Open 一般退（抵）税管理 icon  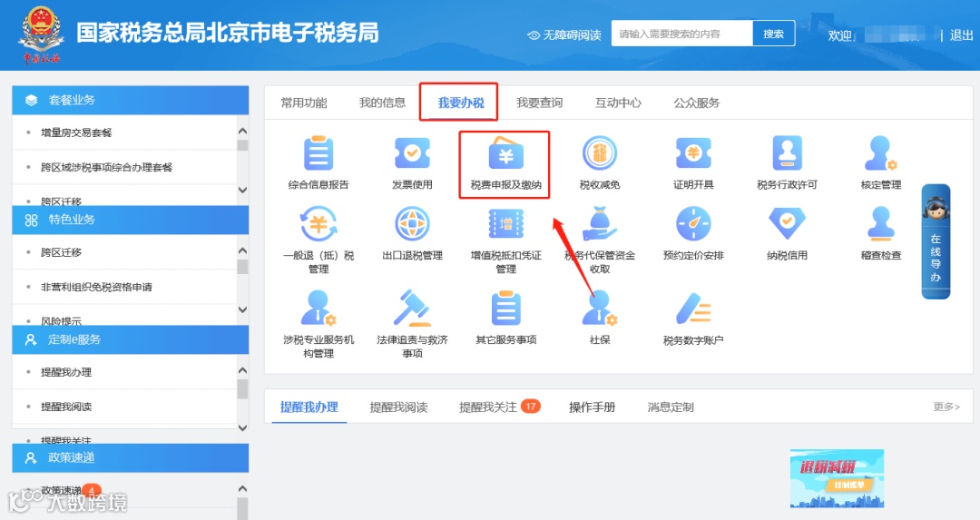[x=318, y=224]
